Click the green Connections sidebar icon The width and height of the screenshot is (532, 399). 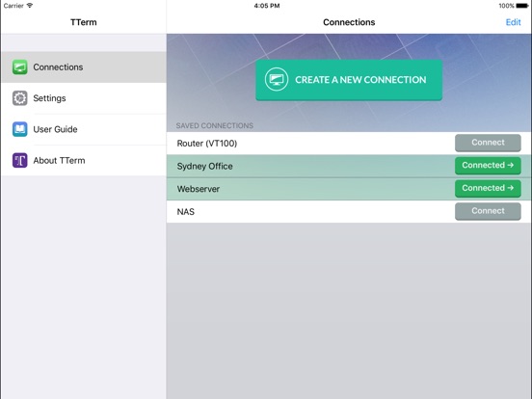pyautogui.click(x=20, y=66)
